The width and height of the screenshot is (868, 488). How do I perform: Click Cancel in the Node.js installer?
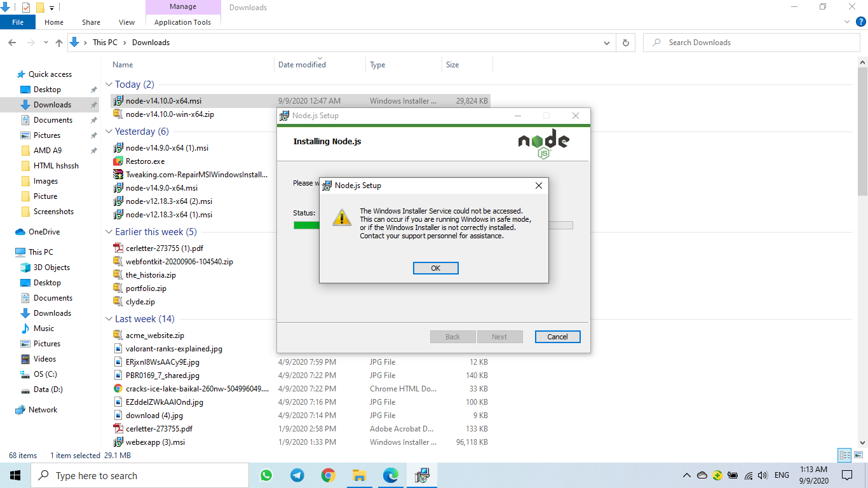557,337
